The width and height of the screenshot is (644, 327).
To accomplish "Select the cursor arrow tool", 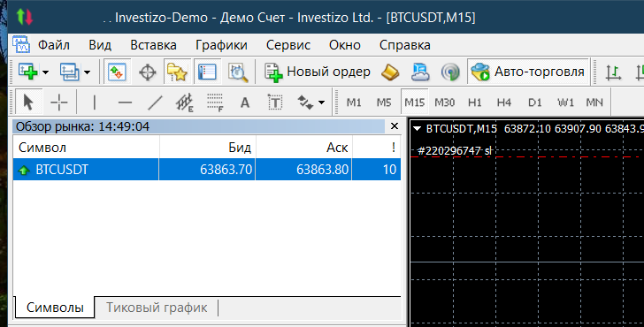I will [x=28, y=102].
